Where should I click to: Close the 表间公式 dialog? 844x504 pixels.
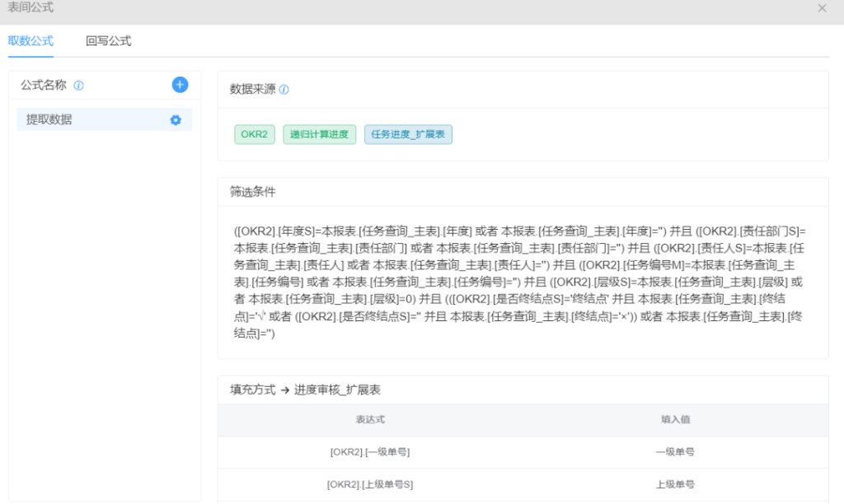tap(822, 8)
